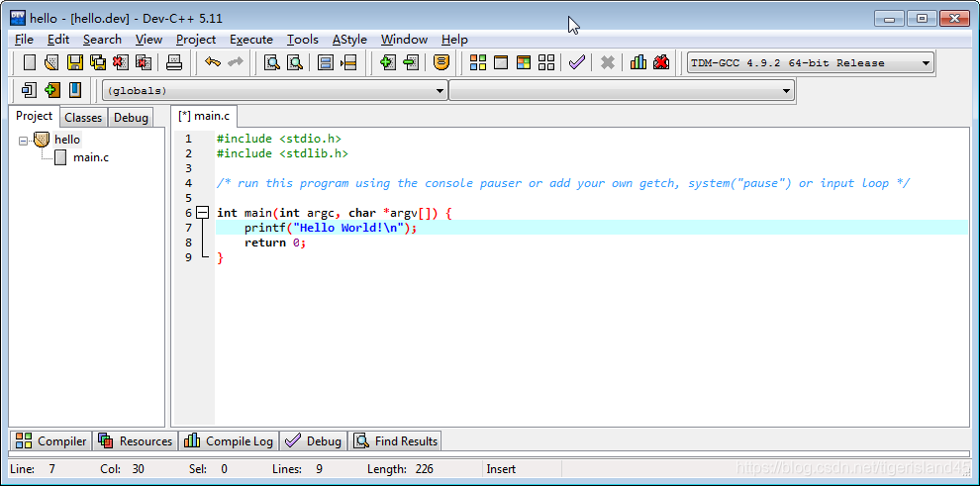The width and height of the screenshot is (980, 486).
Task: Select main.c in the project tree
Action: pos(91,157)
